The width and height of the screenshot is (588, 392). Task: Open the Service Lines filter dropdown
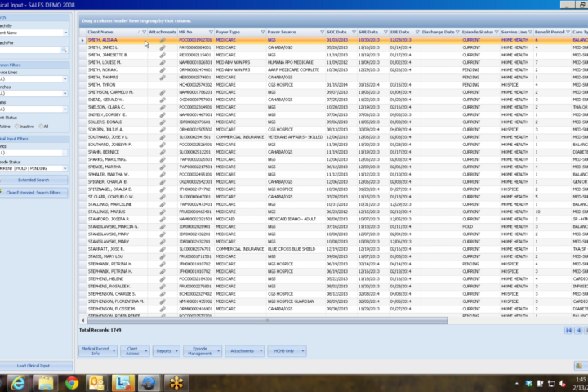pos(65,79)
